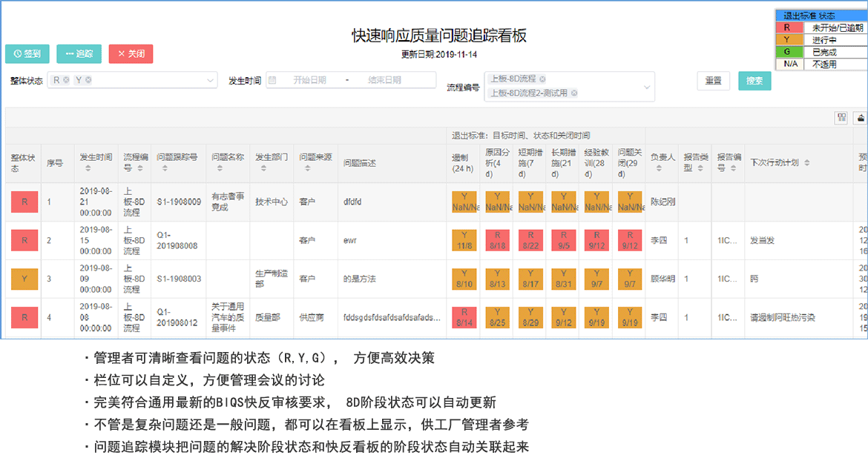This screenshot has width=868, height=458.
Task: Remove the R tag from 整体状态 filter
Action: [66, 80]
